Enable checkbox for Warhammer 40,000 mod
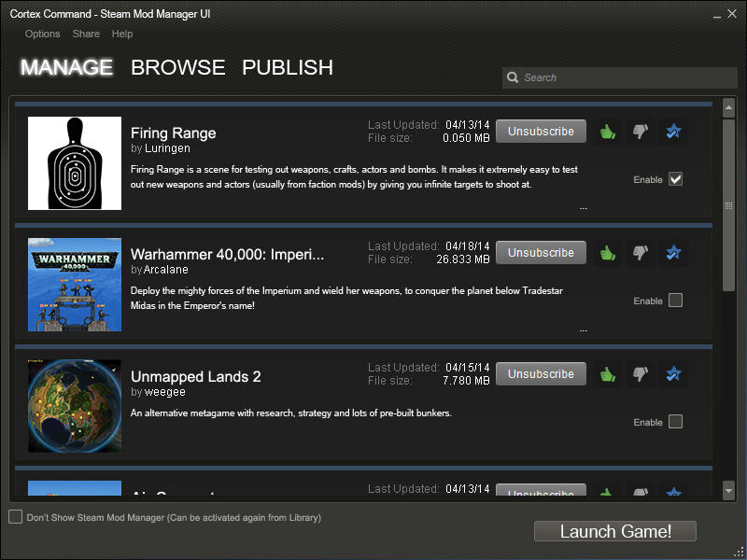747x560 pixels. (675, 301)
